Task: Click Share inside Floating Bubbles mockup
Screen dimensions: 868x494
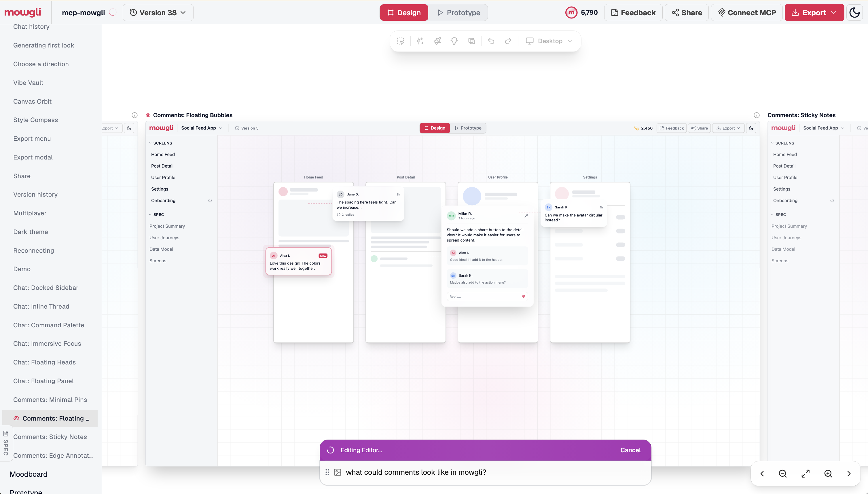Action: click(x=699, y=128)
